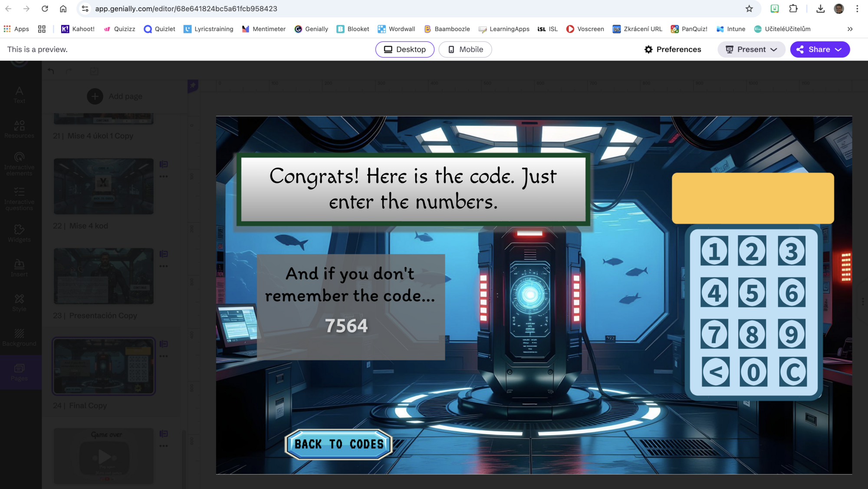Show hidden bookmarks with double chevron
Screen dimensions: 868x489
tap(850, 29)
